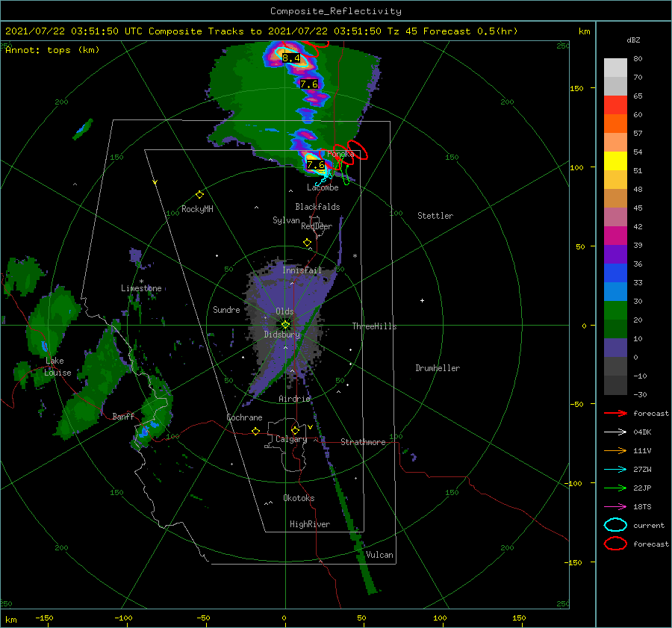The width and height of the screenshot is (672, 628).
Task: Click the HighRiver label
Action: click(310, 524)
